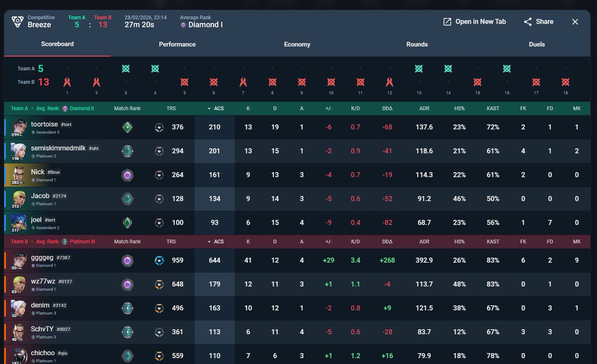
Task: Click the round 13 spike icon for Team A
Action: point(418,69)
